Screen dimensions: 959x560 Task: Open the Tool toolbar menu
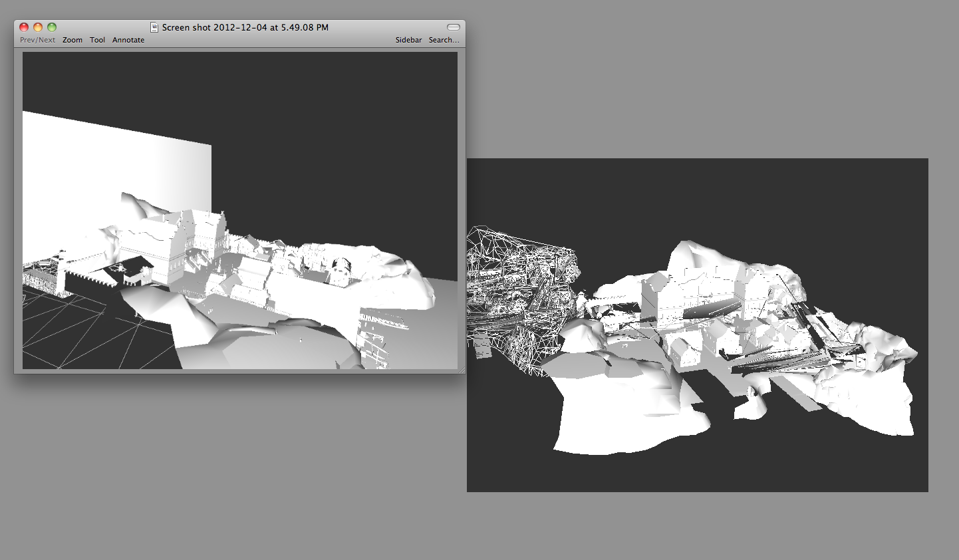click(97, 40)
